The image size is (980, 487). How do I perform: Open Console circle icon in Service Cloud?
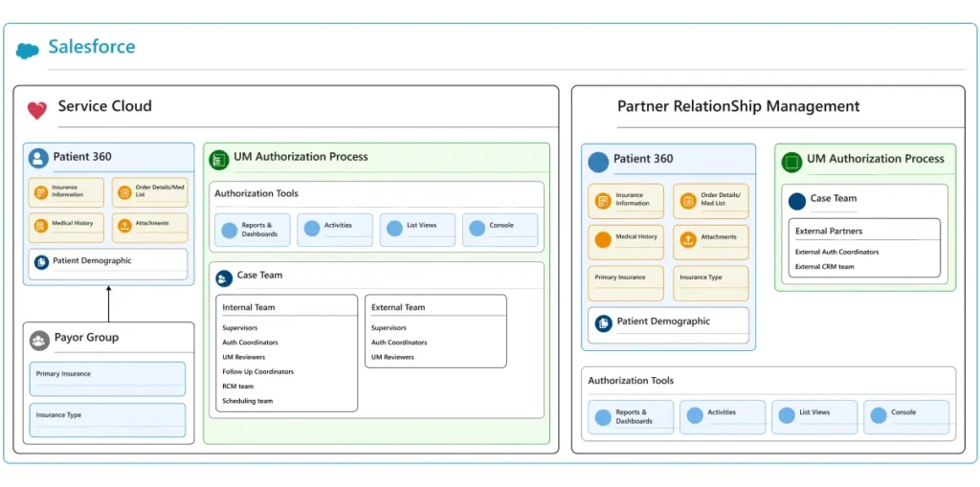[x=477, y=228]
